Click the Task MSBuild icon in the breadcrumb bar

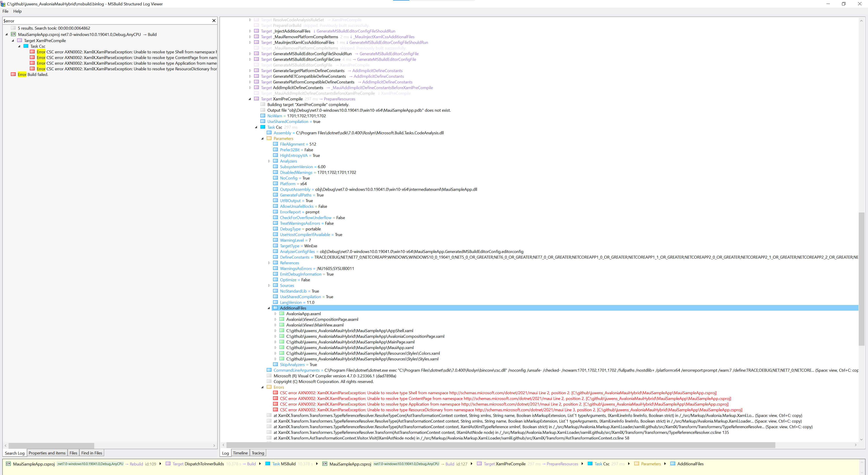click(268, 463)
